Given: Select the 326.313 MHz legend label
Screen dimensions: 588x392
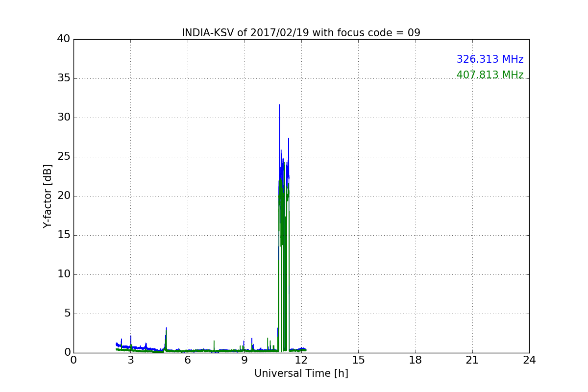Looking at the screenshot, I should (490, 59).
